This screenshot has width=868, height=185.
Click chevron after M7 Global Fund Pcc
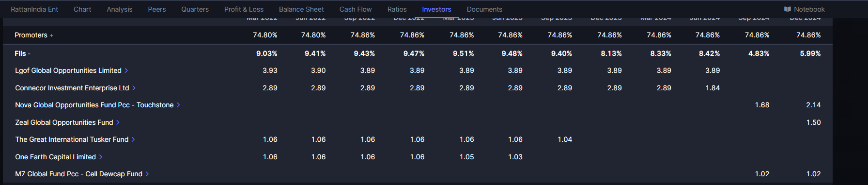(147, 174)
